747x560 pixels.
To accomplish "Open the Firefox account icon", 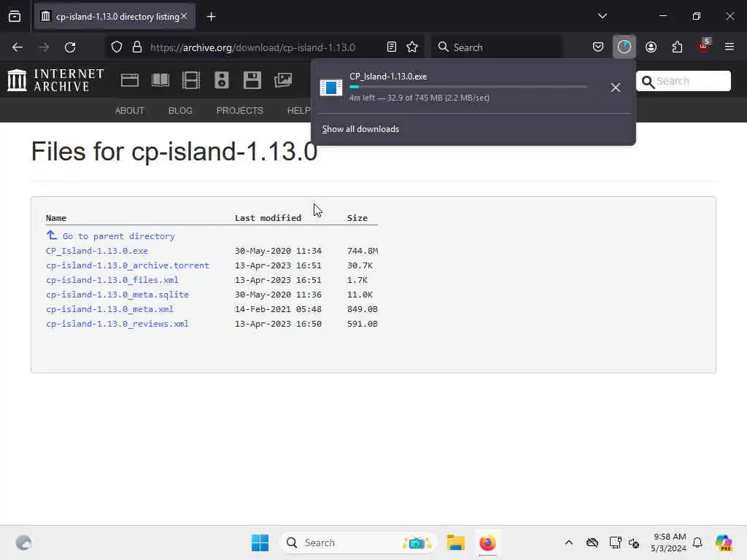I will [x=651, y=47].
